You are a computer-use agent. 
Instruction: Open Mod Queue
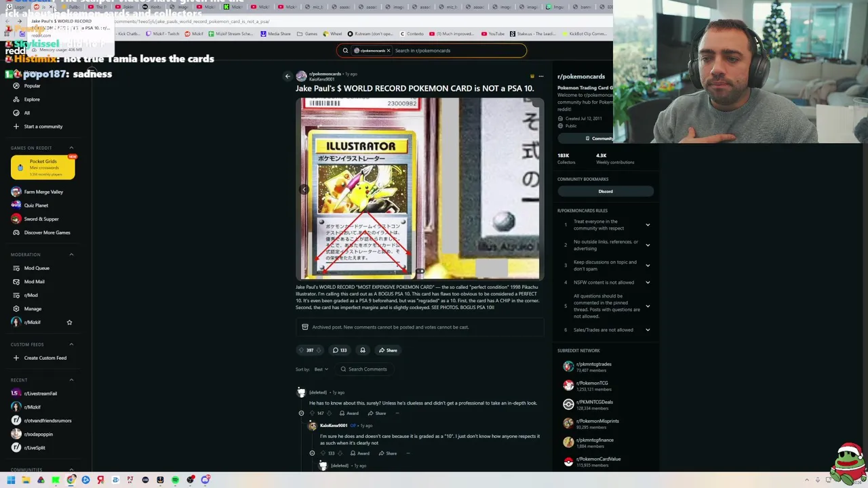click(37, 268)
